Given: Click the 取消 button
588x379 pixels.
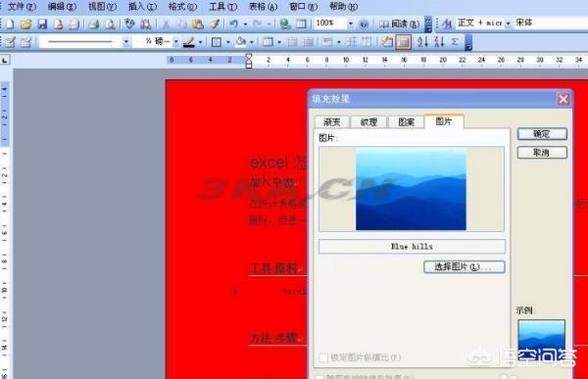Looking at the screenshot, I should click(542, 152).
